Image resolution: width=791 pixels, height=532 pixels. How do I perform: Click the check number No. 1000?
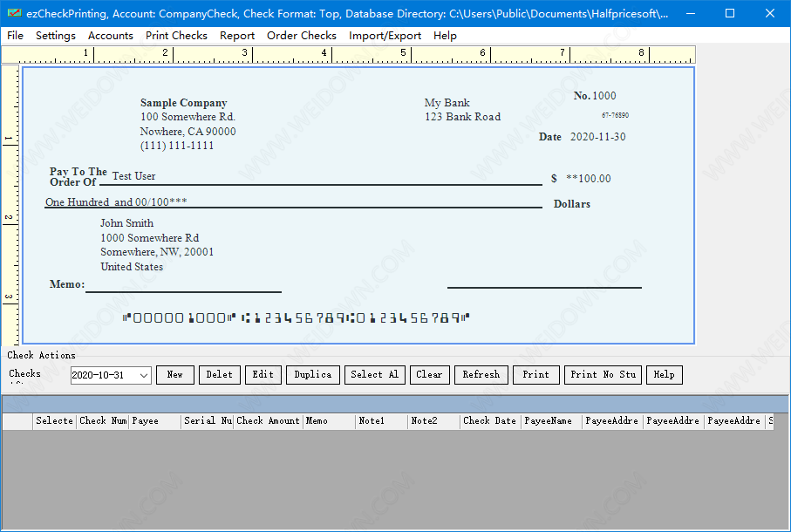595,96
